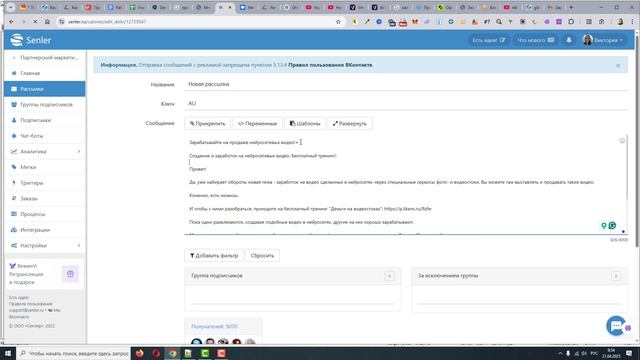This screenshot has width=640, height=360.
Task: Open link in the message text
Action: [407, 209]
